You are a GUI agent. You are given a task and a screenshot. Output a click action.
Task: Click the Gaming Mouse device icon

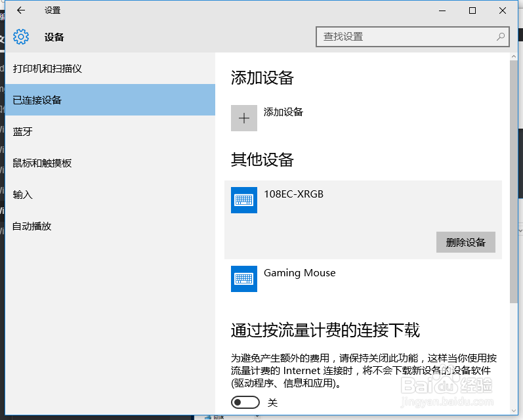click(244, 279)
